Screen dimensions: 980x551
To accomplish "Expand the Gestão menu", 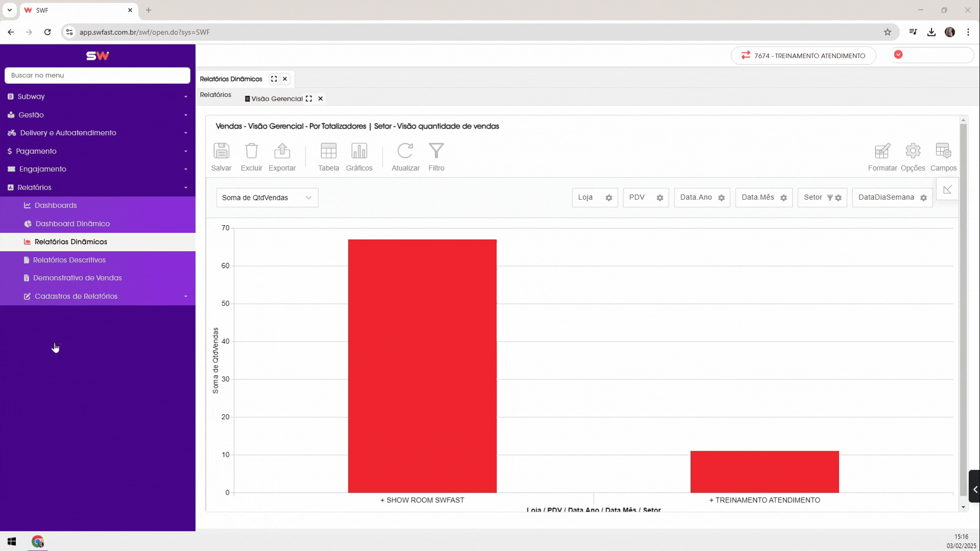I will point(98,115).
